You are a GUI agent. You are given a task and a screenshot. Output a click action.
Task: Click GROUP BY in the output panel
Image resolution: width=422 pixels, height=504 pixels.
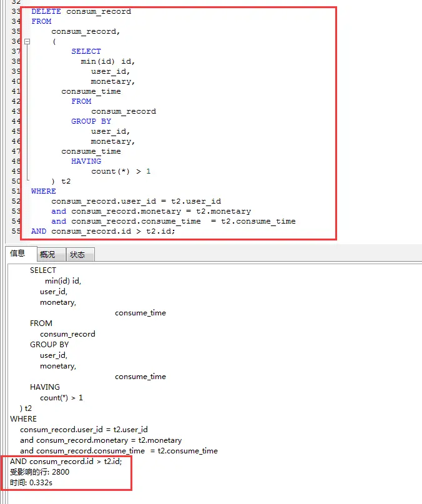click(x=49, y=345)
